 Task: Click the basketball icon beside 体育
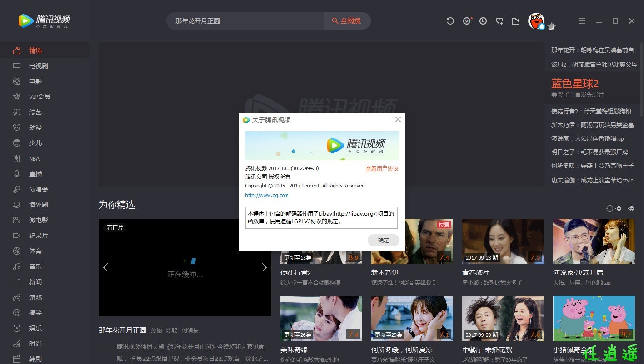click(x=17, y=251)
